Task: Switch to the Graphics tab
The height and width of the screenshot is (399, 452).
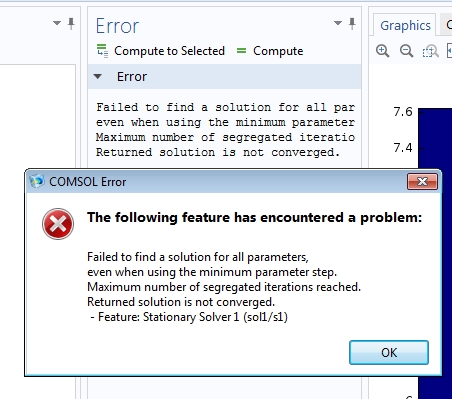Action: 405,25
